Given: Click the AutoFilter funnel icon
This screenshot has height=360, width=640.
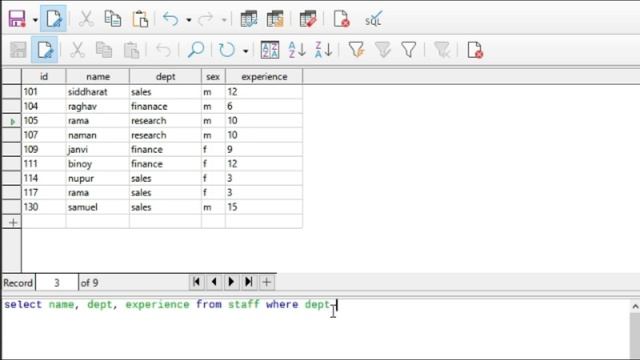Looking at the screenshot, I should (356, 50).
